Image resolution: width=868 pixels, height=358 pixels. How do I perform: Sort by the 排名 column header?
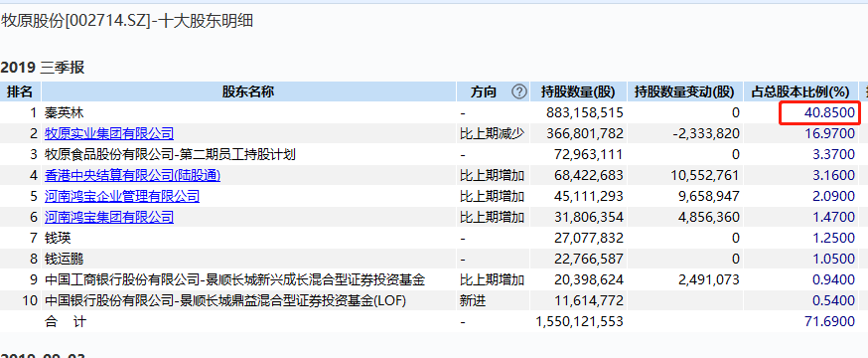point(20,92)
